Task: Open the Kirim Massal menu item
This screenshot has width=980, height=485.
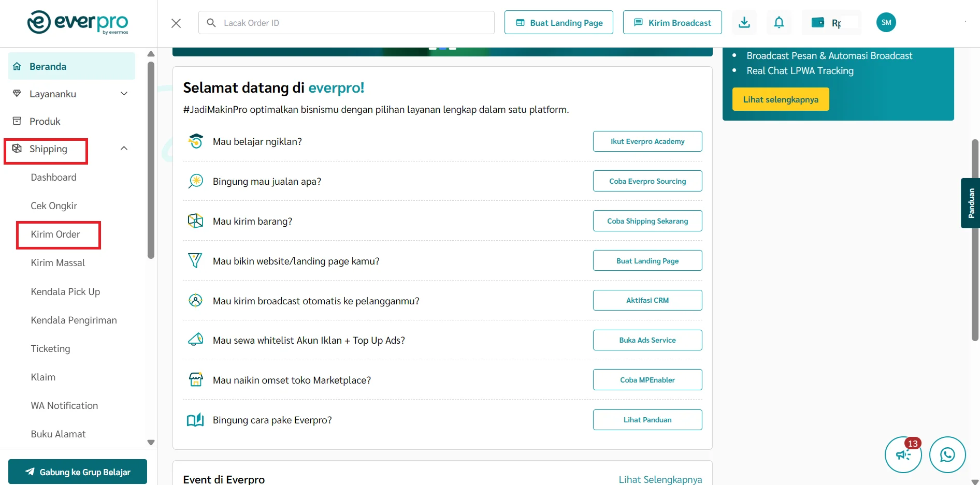Action: 57,262
